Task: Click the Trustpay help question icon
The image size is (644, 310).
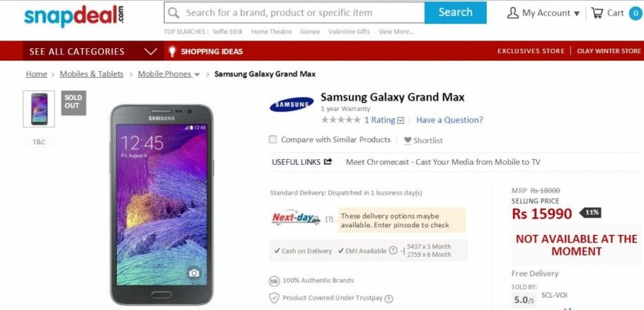Action: coord(388,298)
